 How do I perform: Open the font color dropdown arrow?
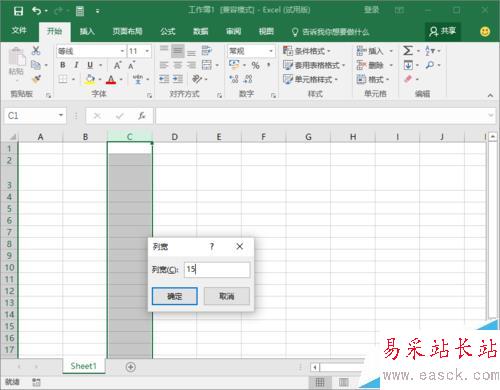tap(121, 79)
